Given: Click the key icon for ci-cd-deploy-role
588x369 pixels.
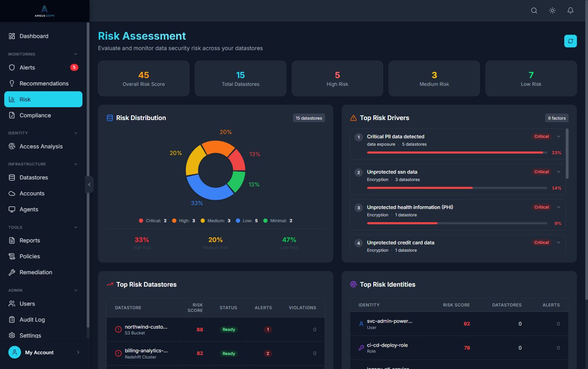Looking at the screenshot, I should click(x=361, y=348).
